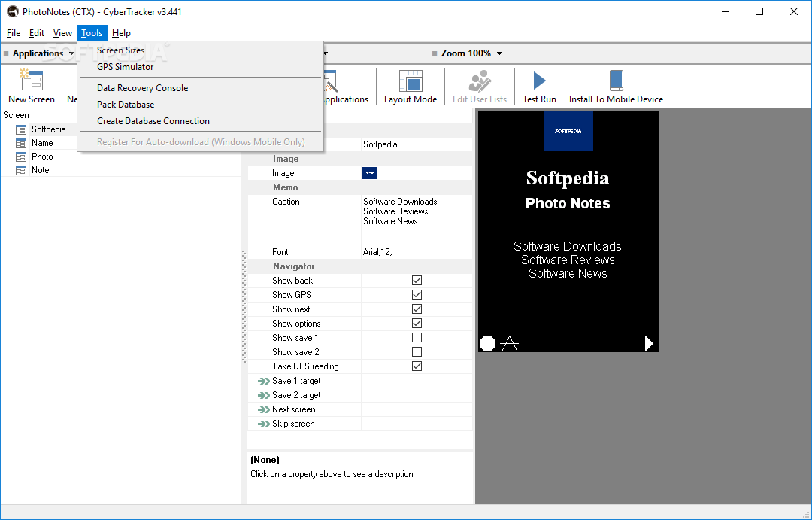812x520 pixels.
Task: Toggle the Take GPS reading checkbox
Action: [x=417, y=366]
